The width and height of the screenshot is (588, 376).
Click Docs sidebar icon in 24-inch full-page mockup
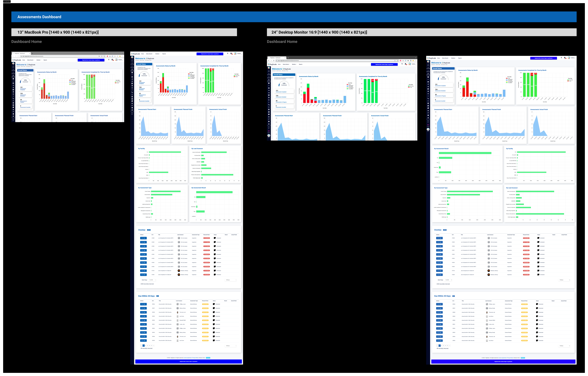[428, 130]
